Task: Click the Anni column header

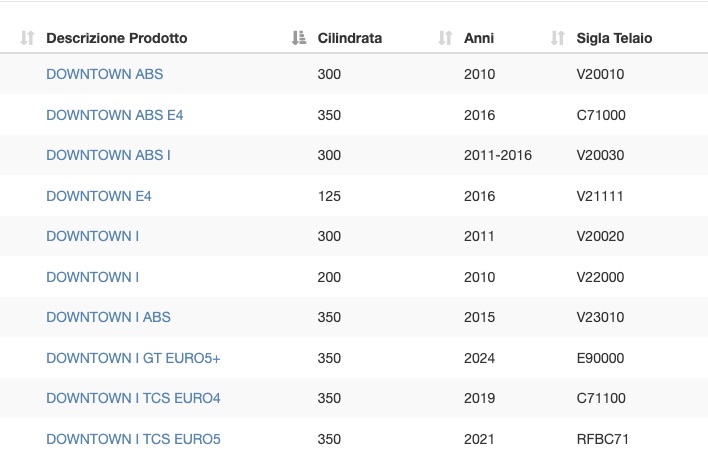Action: coord(479,38)
